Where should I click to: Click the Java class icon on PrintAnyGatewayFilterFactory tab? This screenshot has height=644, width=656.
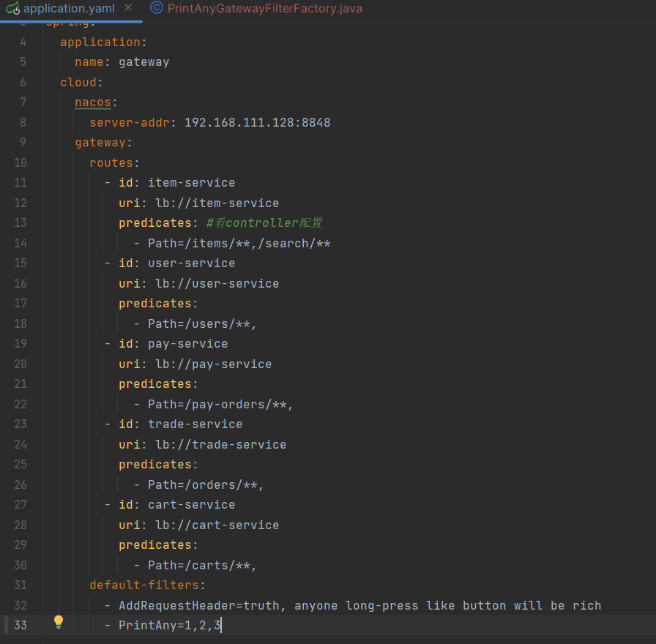pyautogui.click(x=157, y=9)
